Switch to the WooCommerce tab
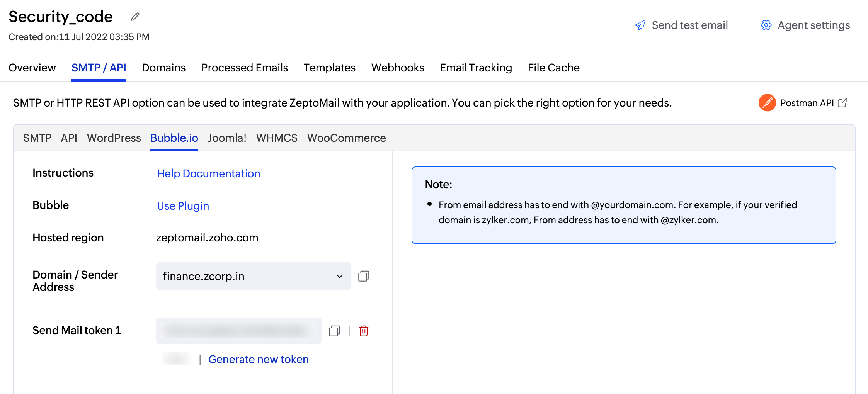 click(346, 138)
